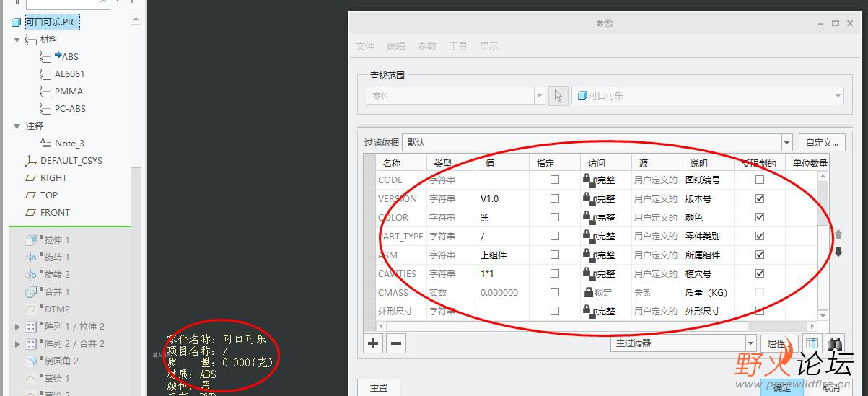The height and width of the screenshot is (396, 868).
Task: Select AL6061 material in model tree
Action: (x=69, y=74)
